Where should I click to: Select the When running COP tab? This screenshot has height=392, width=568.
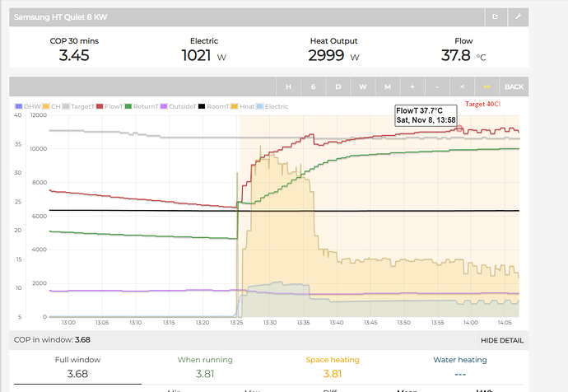[x=205, y=368]
